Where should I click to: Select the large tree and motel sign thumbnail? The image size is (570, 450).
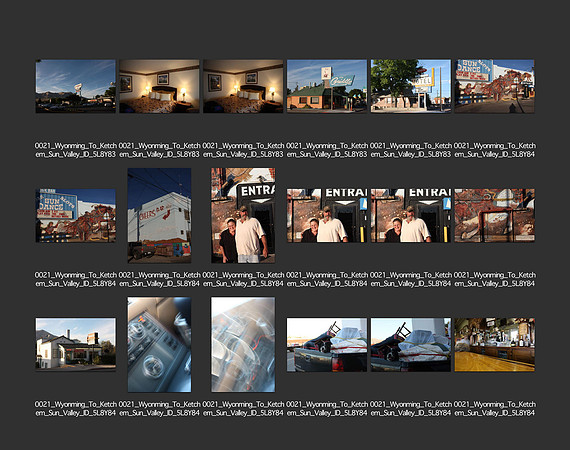pos(411,86)
